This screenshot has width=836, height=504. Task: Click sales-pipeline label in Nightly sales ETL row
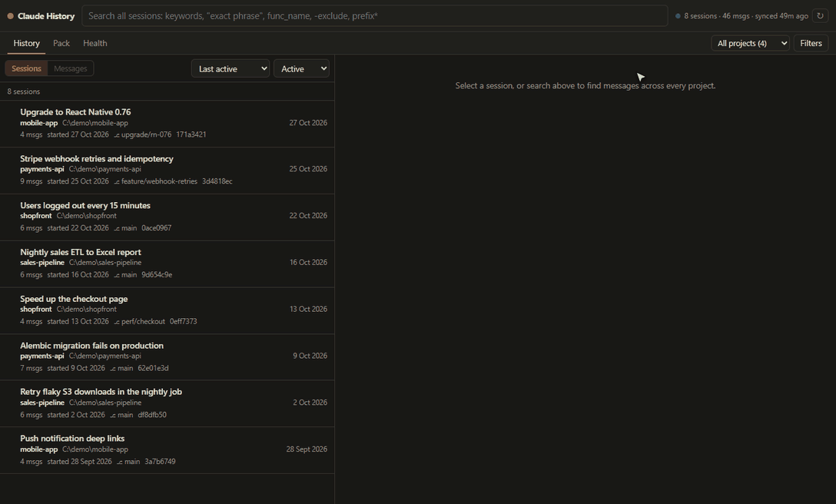[42, 263]
